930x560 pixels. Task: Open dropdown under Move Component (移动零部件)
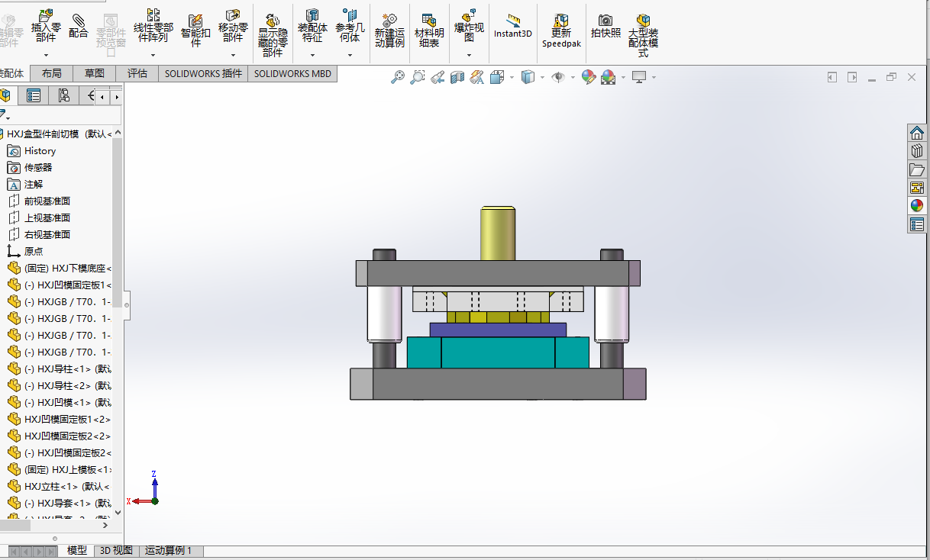(233, 55)
